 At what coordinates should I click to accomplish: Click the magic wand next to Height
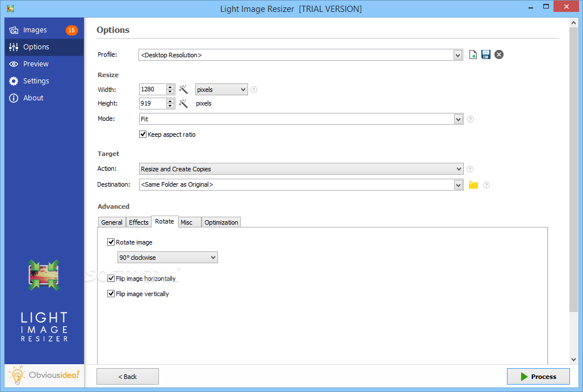click(183, 103)
